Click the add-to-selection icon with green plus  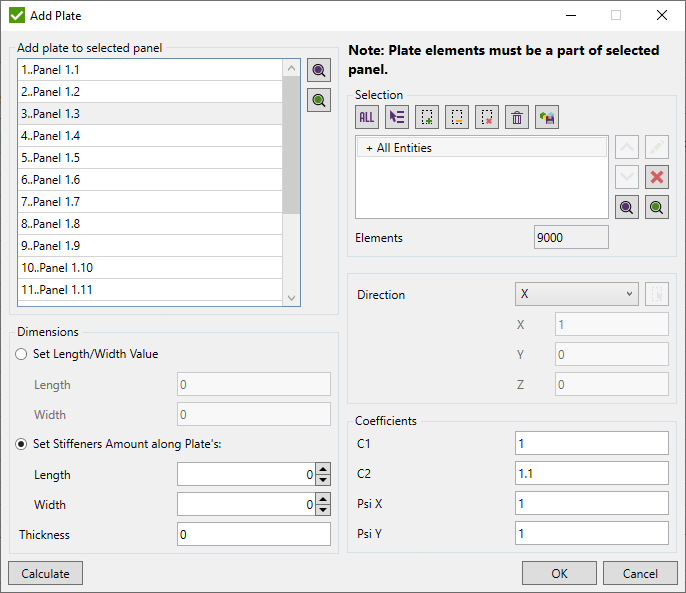point(427,117)
